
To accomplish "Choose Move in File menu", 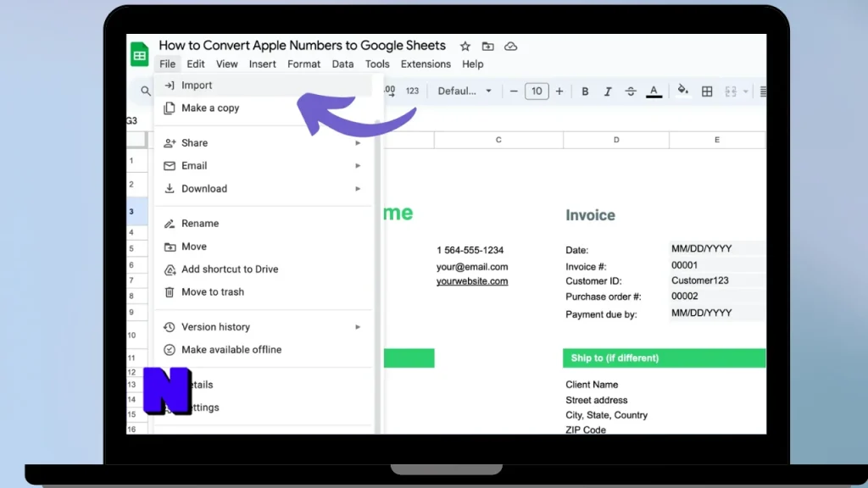I will 264,247.
